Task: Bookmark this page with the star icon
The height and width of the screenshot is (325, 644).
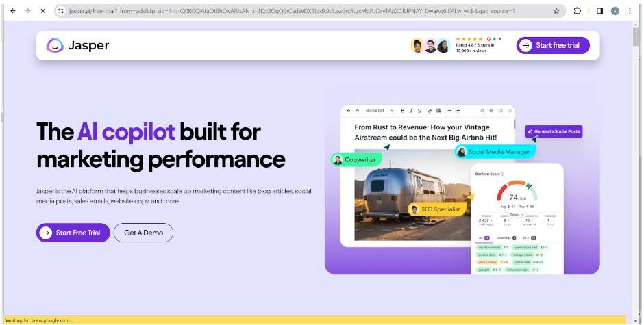Action: [x=556, y=11]
